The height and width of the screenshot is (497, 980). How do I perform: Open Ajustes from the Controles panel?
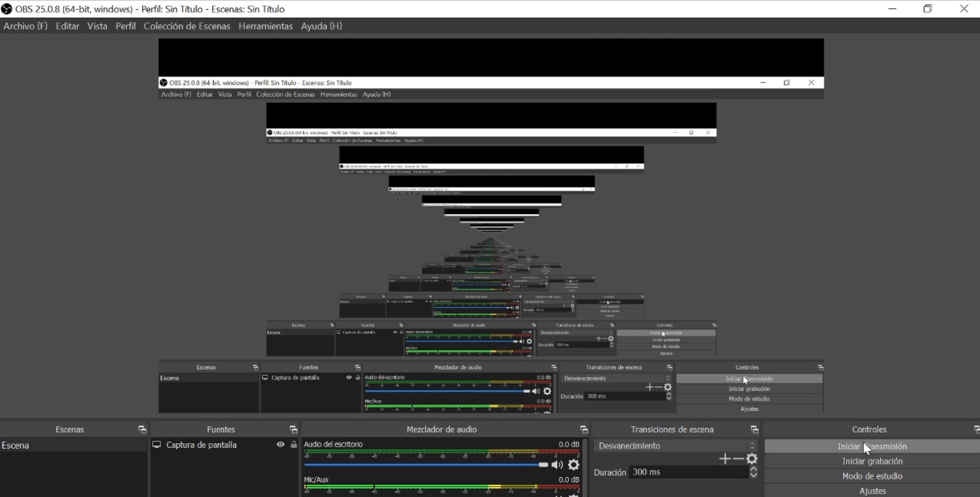pyautogui.click(x=872, y=491)
